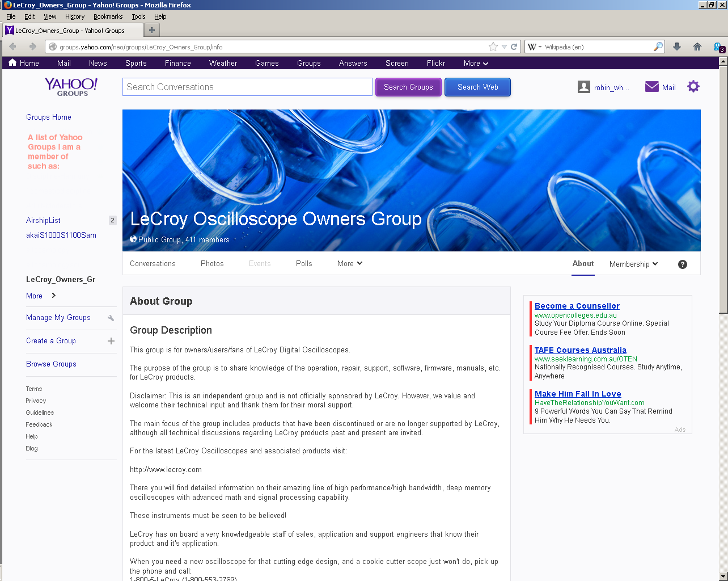Image resolution: width=728 pixels, height=581 pixels.
Task: Click the vertical scrollbar down arrow
Action: click(x=723, y=576)
